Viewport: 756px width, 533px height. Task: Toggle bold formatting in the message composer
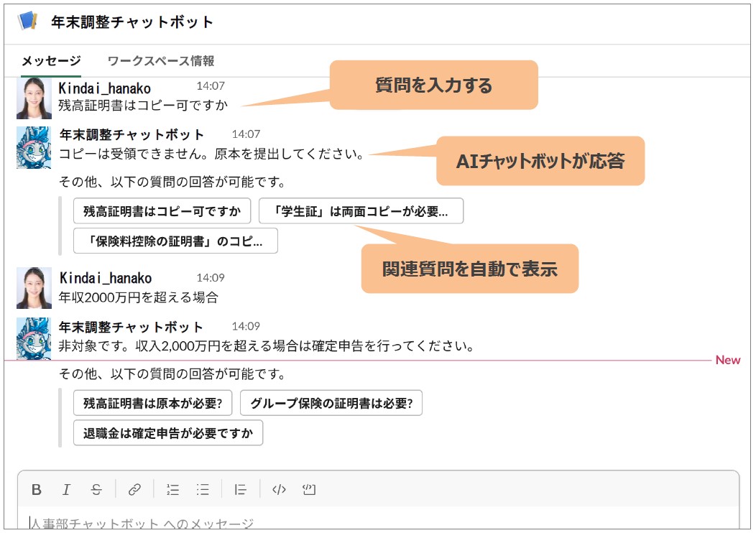coord(36,489)
